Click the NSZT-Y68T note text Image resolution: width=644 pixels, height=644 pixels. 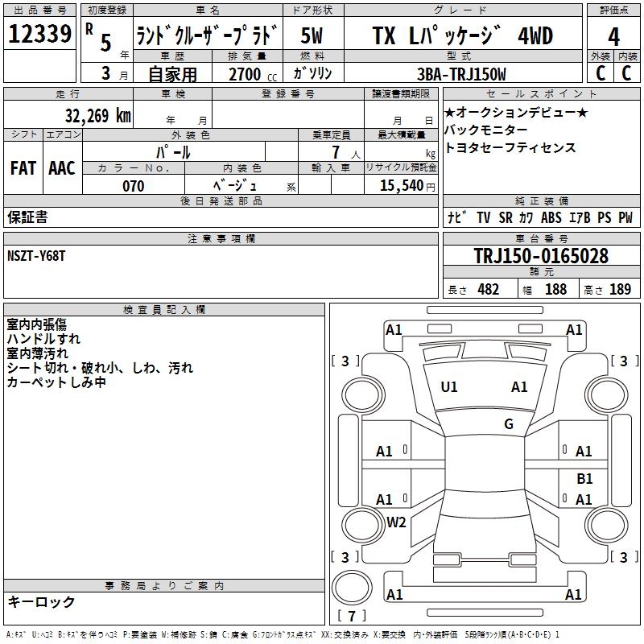[x=36, y=256]
